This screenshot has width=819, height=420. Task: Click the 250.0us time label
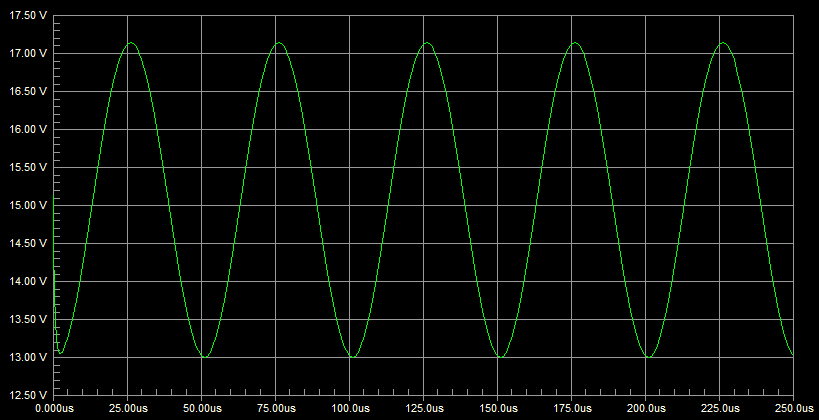click(x=793, y=408)
